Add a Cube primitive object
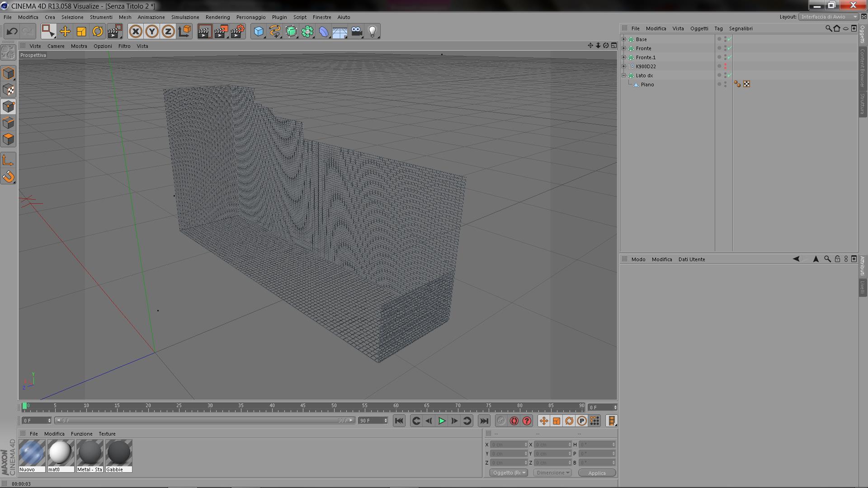This screenshot has height=488, width=868. [x=258, y=31]
